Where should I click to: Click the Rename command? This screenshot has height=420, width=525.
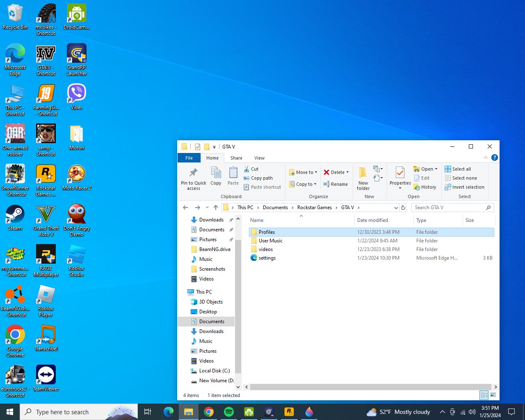tap(336, 184)
